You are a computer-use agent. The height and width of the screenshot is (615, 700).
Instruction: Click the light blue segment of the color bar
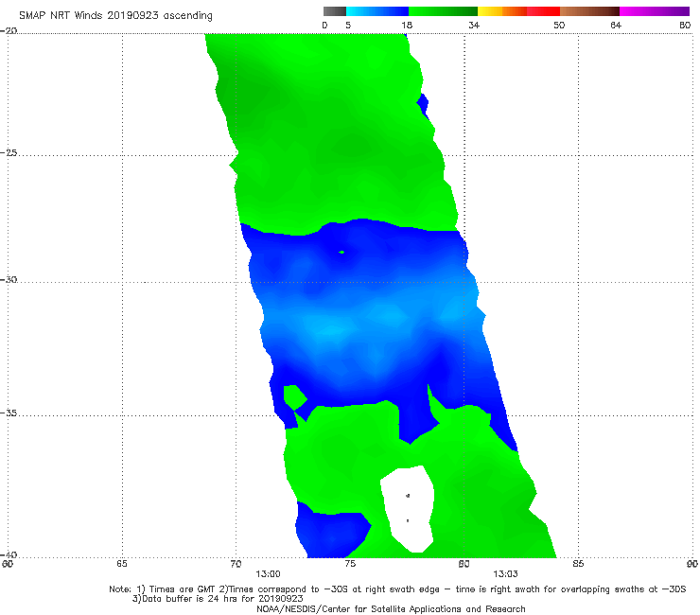(377, 11)
